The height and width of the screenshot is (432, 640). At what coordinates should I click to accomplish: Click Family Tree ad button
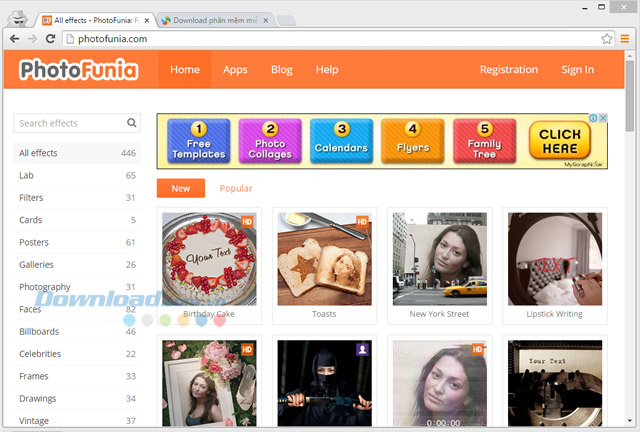(x=484, y=141)
